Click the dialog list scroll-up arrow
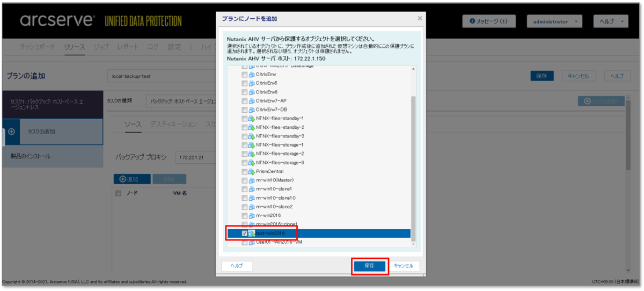The height and width of the screenshot is (291, 644). pos(413,69)
